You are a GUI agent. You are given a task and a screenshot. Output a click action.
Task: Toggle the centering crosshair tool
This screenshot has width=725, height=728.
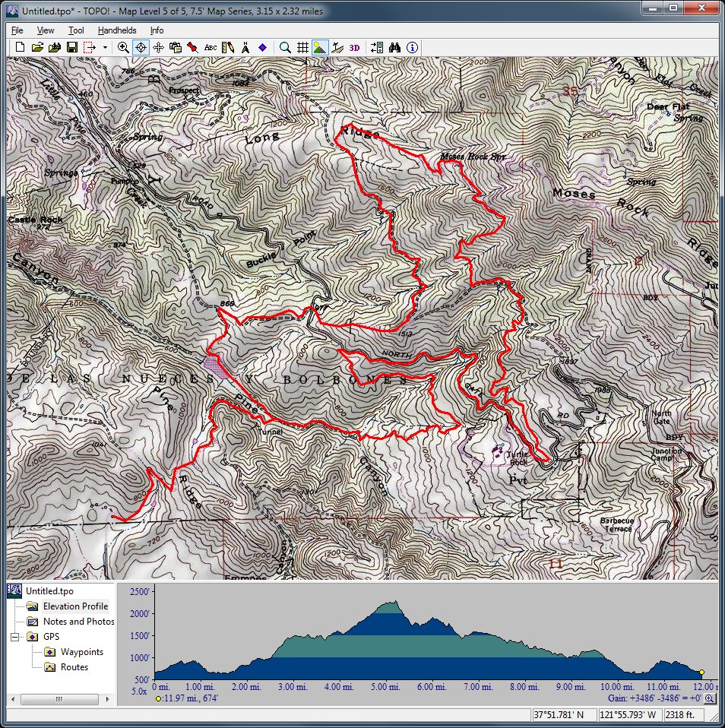141,47
